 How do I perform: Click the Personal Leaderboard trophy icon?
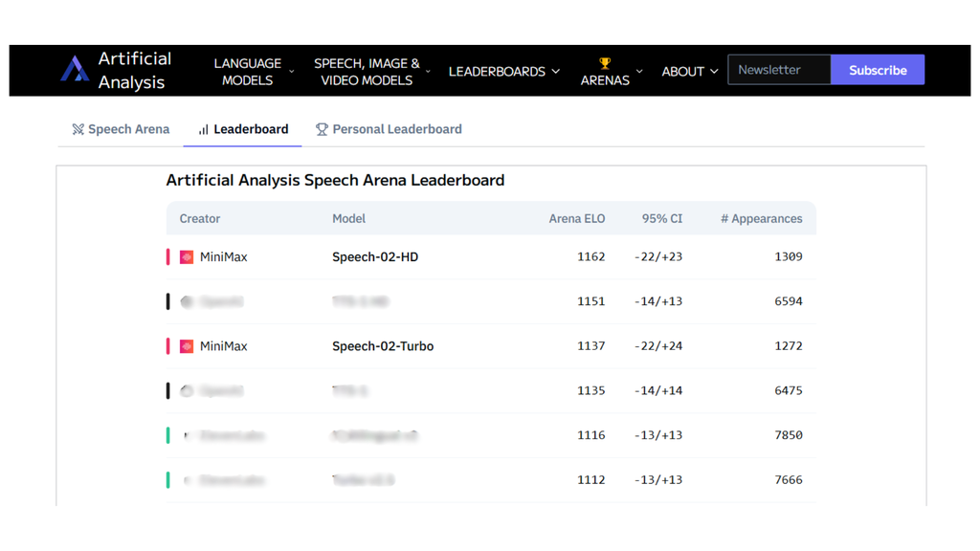[x=322, y=129]
